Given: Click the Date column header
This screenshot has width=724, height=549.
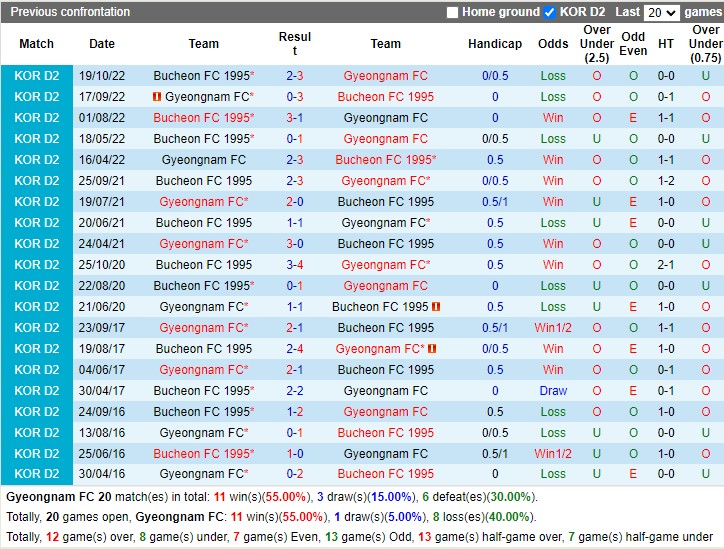Looking at the screenshot, I should tap(102, 44).
